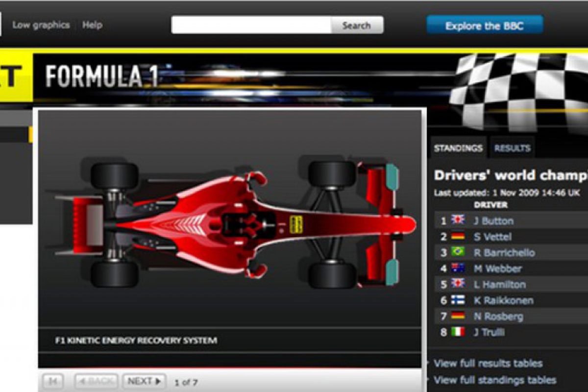Switch to the RESULTS tab
The height and width of the screenshot is (392, 588).
click(512, 148)
